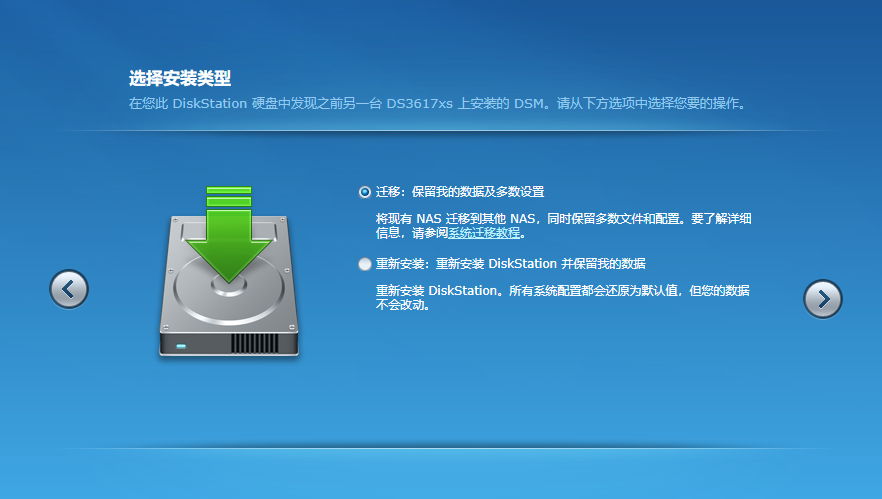Choose the 重新安装 reinstall radio button

[364, 264]
